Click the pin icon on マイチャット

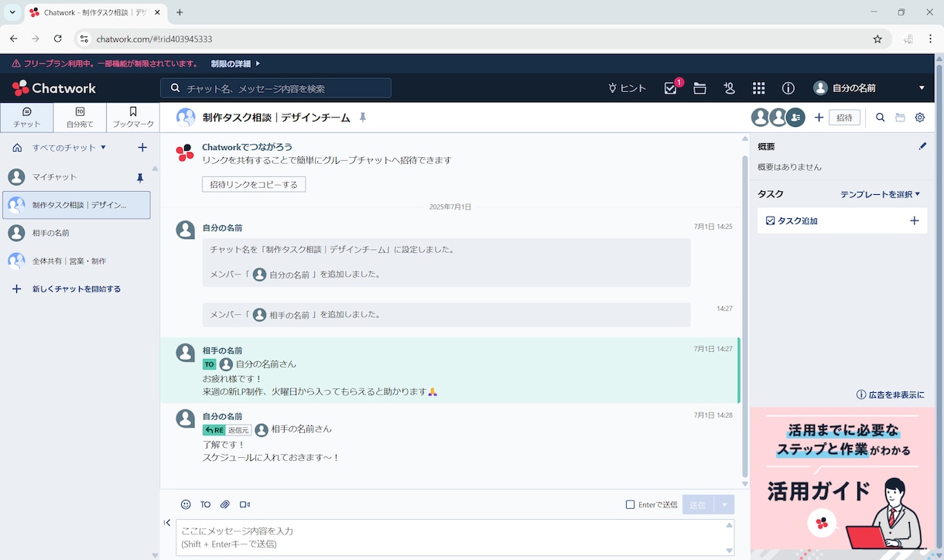coord(140,178)
